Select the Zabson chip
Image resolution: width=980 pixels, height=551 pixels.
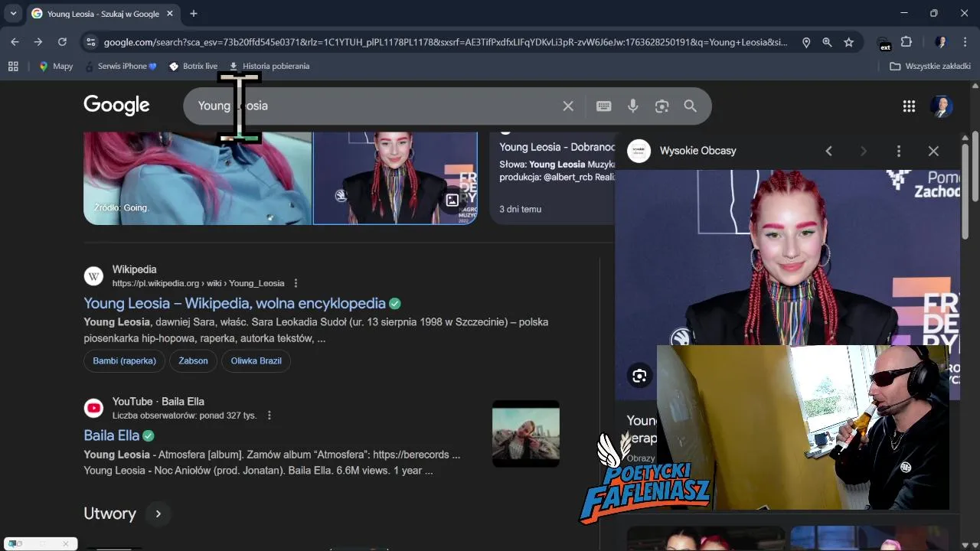point(193,360)
